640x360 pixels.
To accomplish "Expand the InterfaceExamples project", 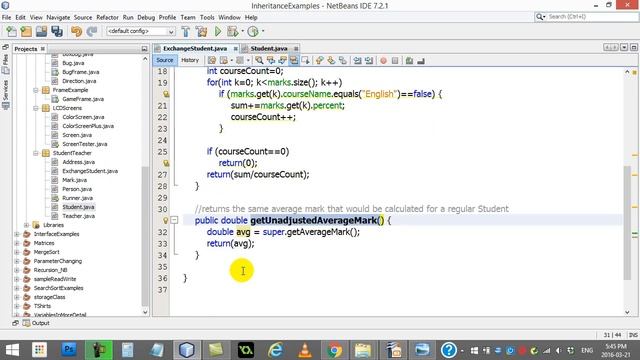I will pos(17,234).
